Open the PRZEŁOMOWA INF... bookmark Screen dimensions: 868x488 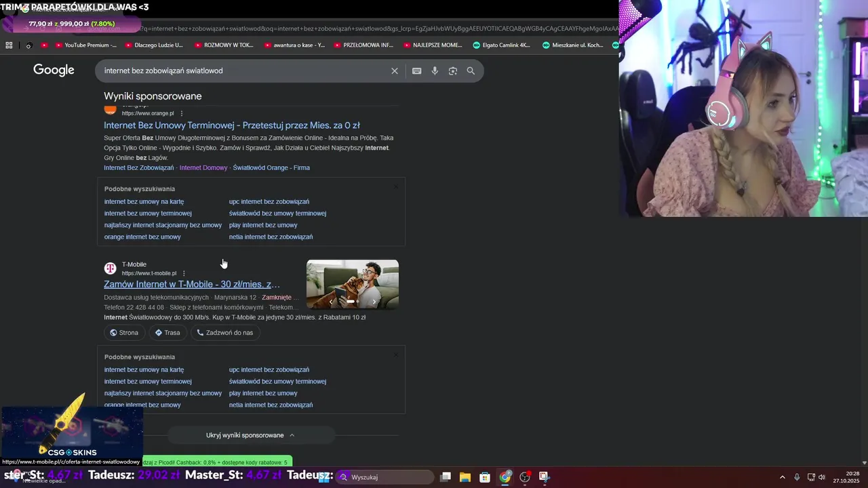tap(363, 45)
